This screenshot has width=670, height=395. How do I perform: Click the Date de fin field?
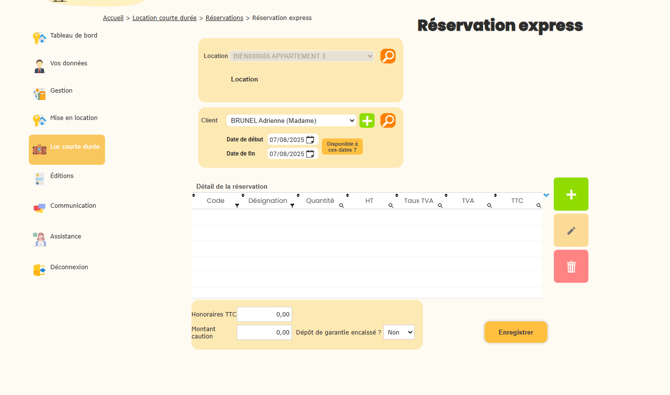point(292,154)
